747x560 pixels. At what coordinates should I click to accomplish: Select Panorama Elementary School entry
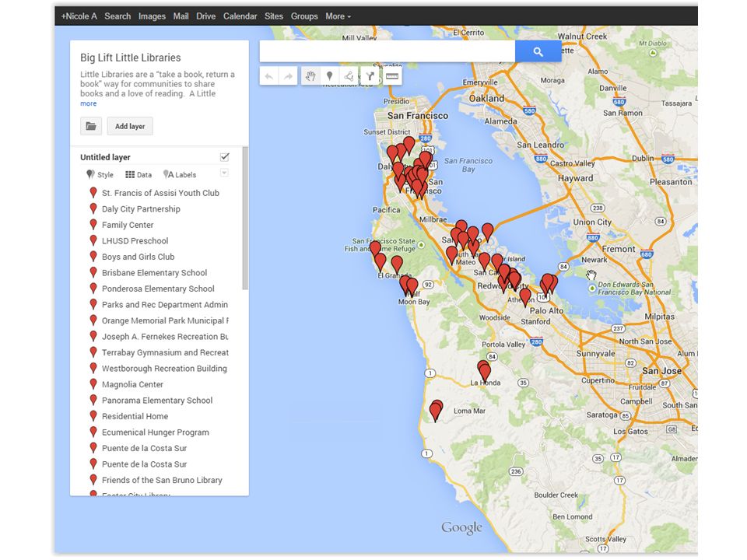157,401
